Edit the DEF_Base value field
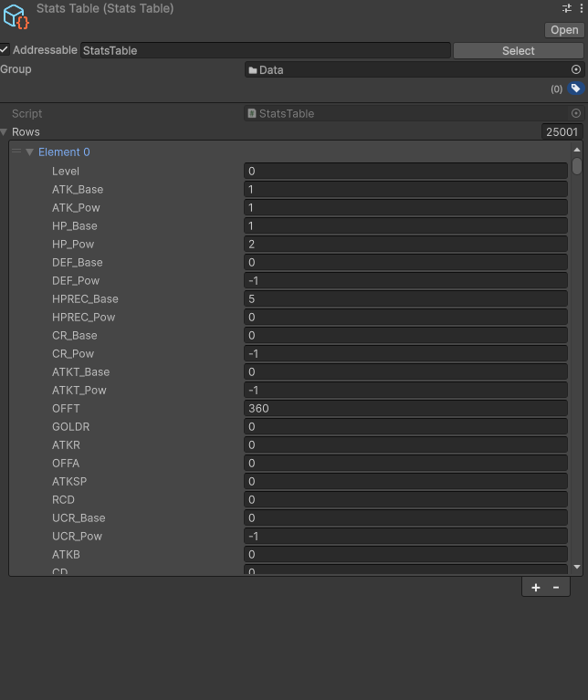 (405, 263)
